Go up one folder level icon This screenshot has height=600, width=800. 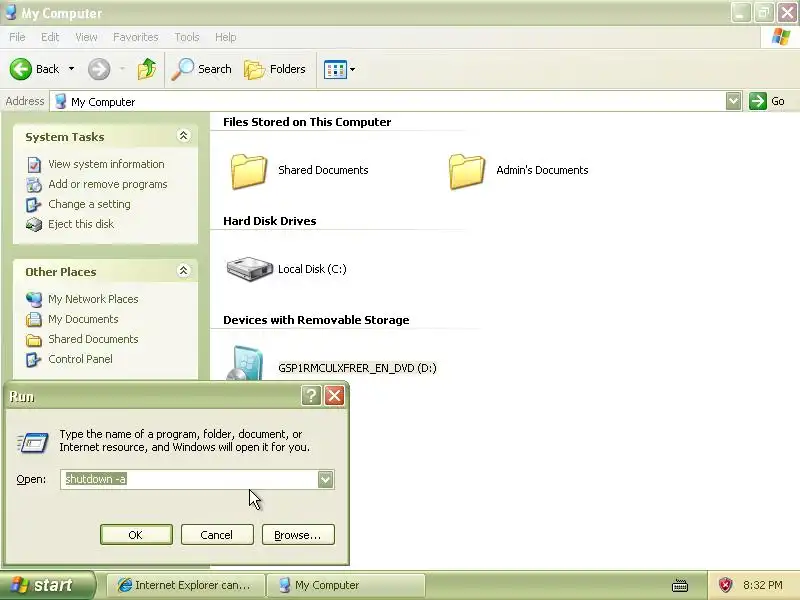pyautogui.click(x=147, y=69)
